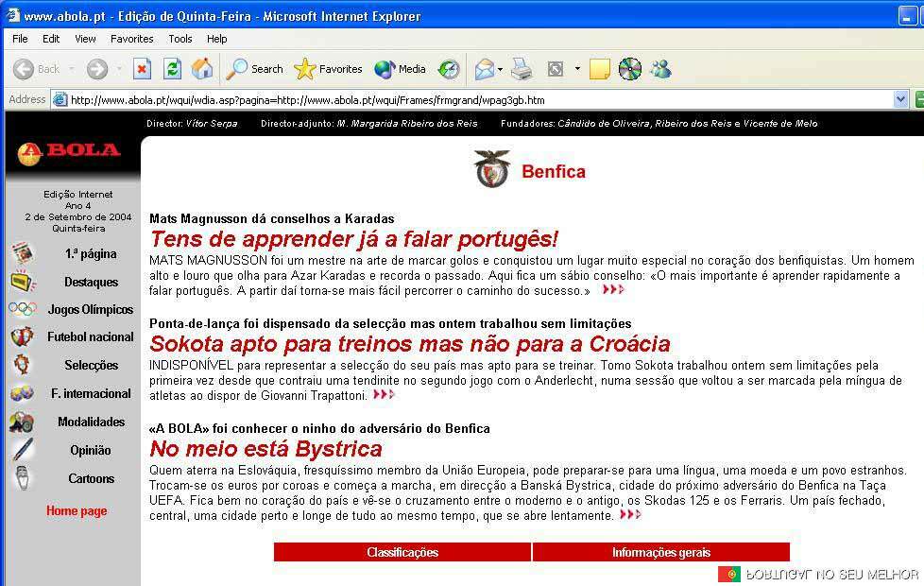Viewport: 924px width, 586px height.
Task: Expand the Address bar dropdown list
Action: click(x=900, y=99)
